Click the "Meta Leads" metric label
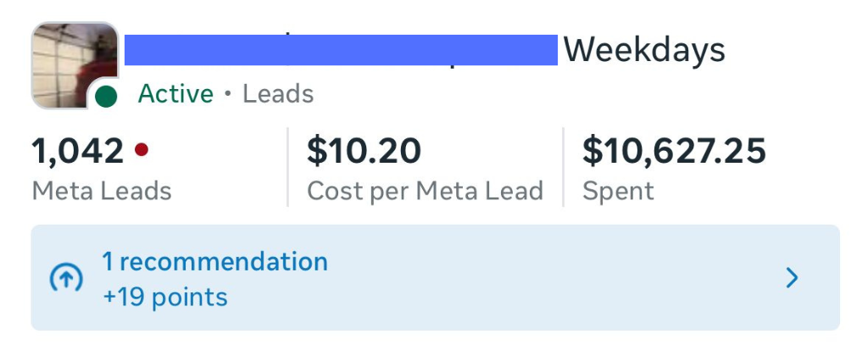The width and height of the screenshot is (868, 345). (102, 192)
